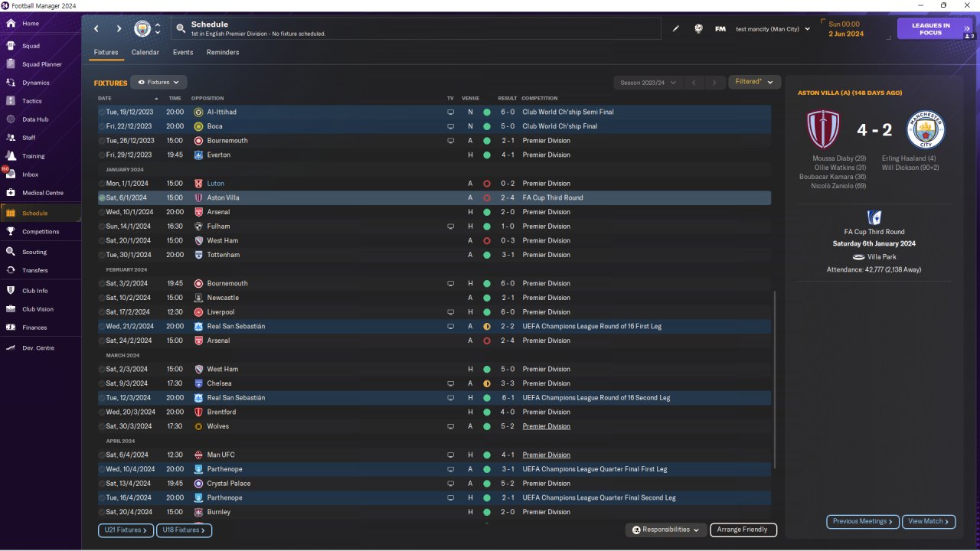This screenshot has height=551, width=980.
Task: Toggle the marker on the Fulham fixture row
Action: coord(102,227)
